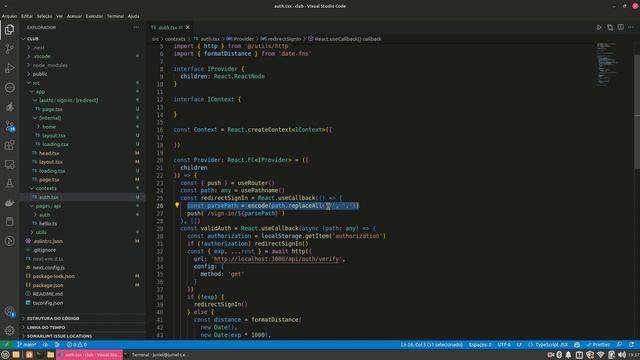Open Remote Explorer monitor icon in activity bar

click(9, 164)
